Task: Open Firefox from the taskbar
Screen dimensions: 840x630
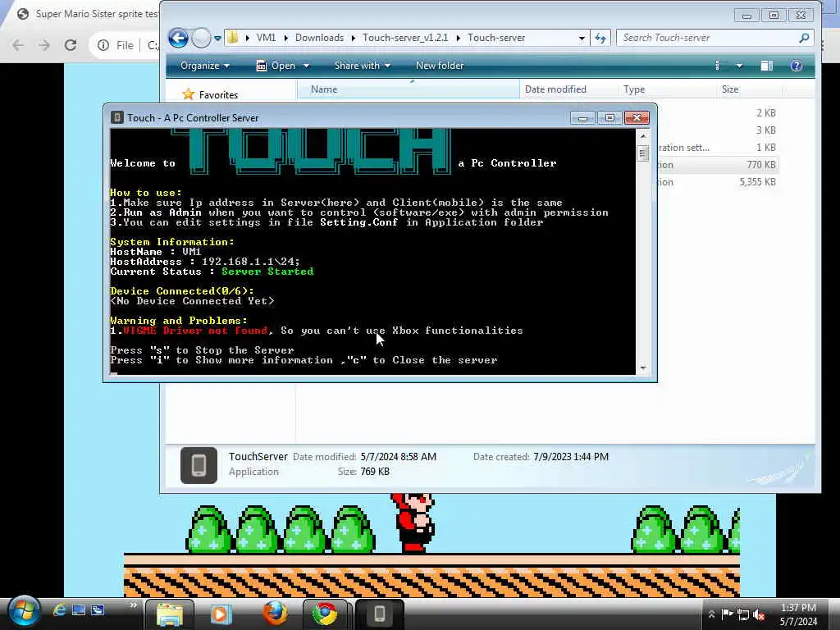Action: point(274,614)
